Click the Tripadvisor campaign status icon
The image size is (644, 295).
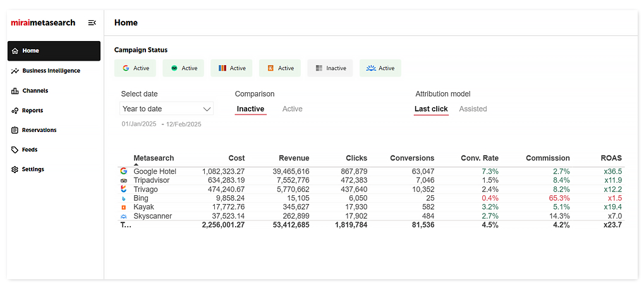point(174,68)
